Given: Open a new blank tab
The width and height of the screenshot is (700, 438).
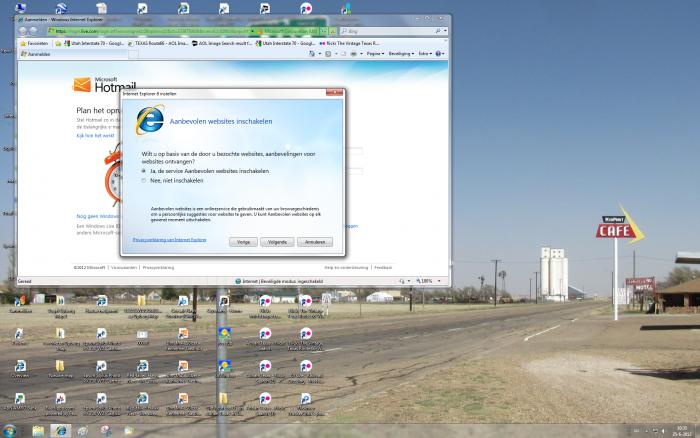Looking at the screenshot, I should 133,54.
